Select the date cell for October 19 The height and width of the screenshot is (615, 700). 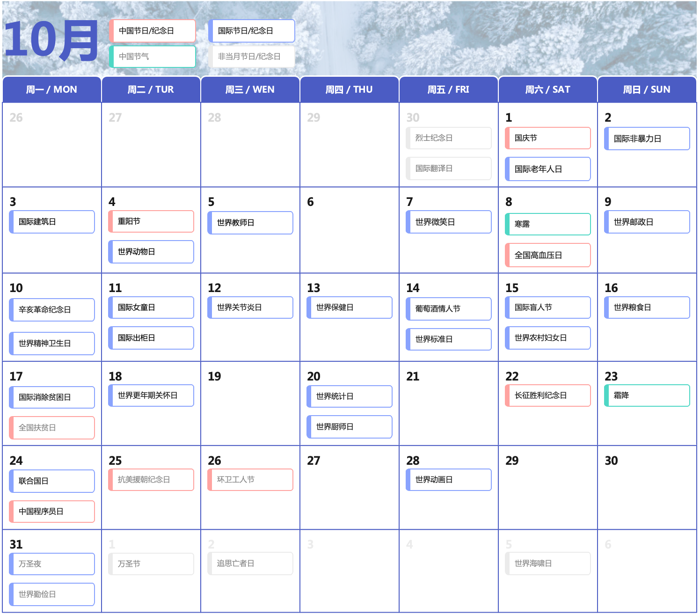pyautogui.click(x=250, y=403)
